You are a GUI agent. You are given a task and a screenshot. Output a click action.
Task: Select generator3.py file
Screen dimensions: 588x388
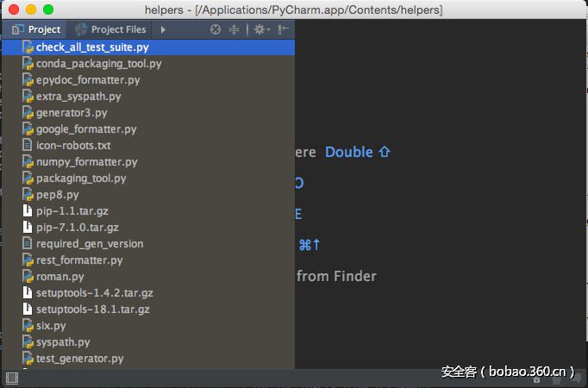[x=148, y=113]
